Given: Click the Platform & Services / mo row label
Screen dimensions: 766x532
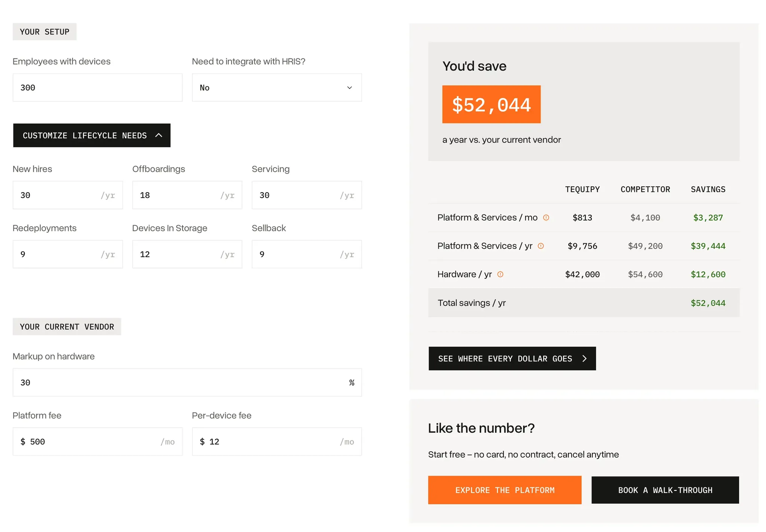Looking at the screenshot, I should 487,218.
